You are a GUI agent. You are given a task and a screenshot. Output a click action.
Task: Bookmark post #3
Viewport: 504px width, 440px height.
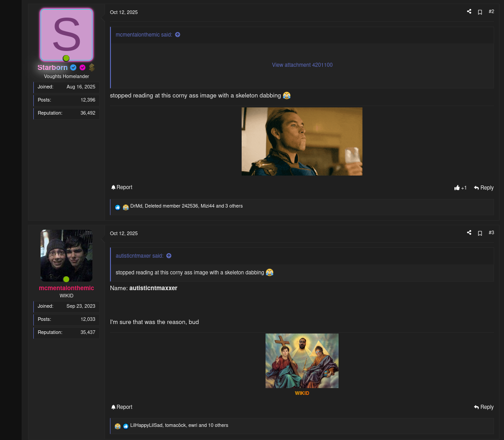coord(480,233)
